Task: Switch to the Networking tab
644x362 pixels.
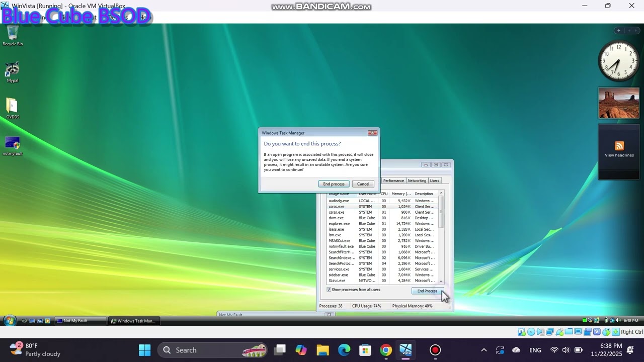Action: point(417,180)
